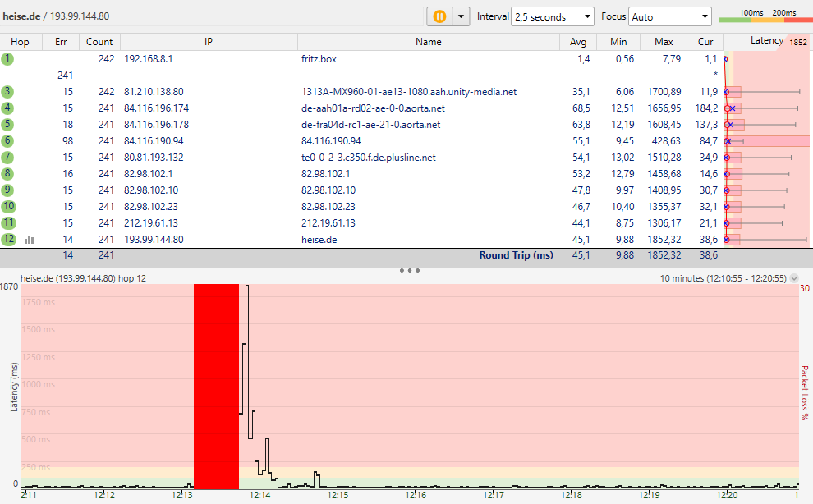Click the error count 98 on hop 6
813x504 pixels.
(x=67, y=141)
